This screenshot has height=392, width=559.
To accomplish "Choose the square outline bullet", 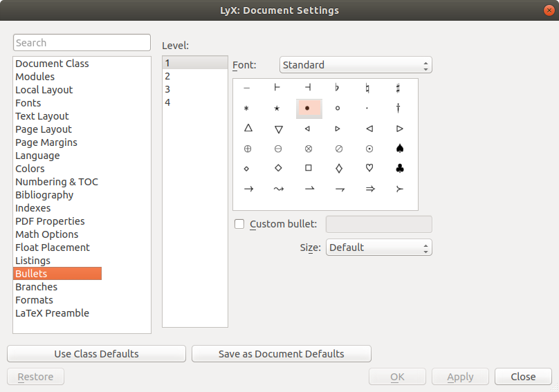I will (x=309, y=168).
